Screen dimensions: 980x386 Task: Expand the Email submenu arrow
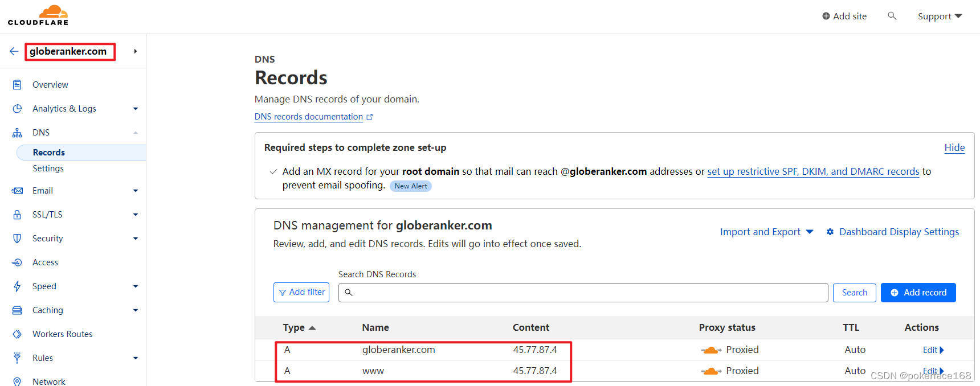point(136,191)
